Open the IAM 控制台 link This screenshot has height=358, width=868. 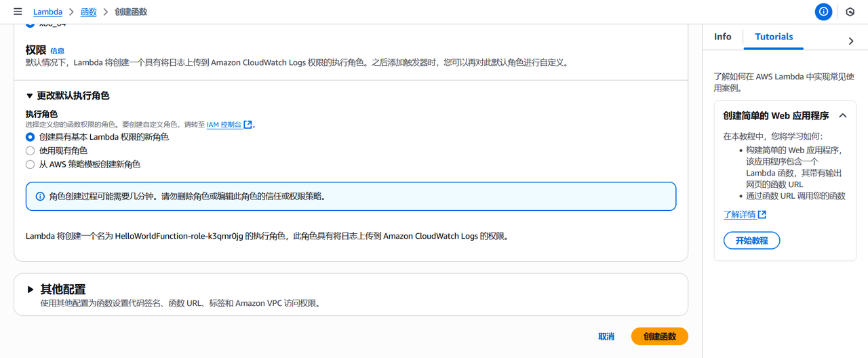coord(224,125)
